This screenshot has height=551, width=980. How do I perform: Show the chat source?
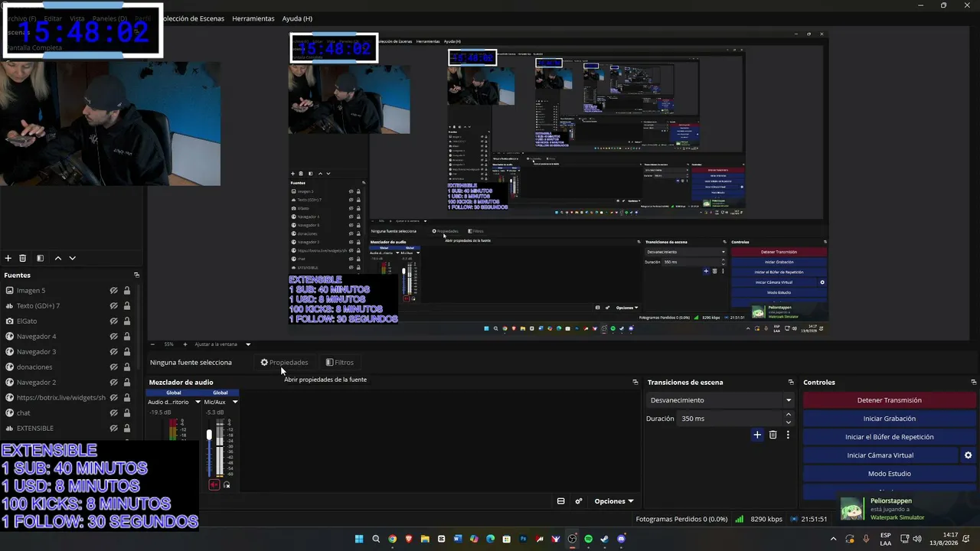pos(113,413)
